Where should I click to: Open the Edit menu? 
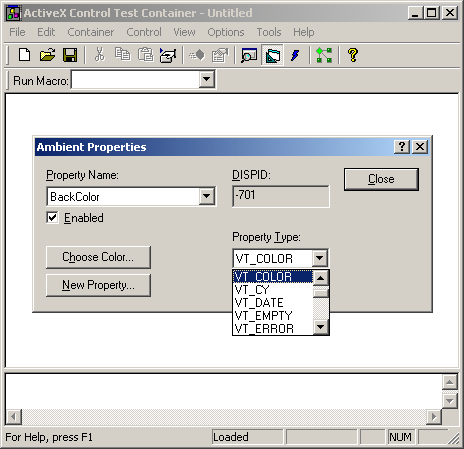click(x=46, y=32)
